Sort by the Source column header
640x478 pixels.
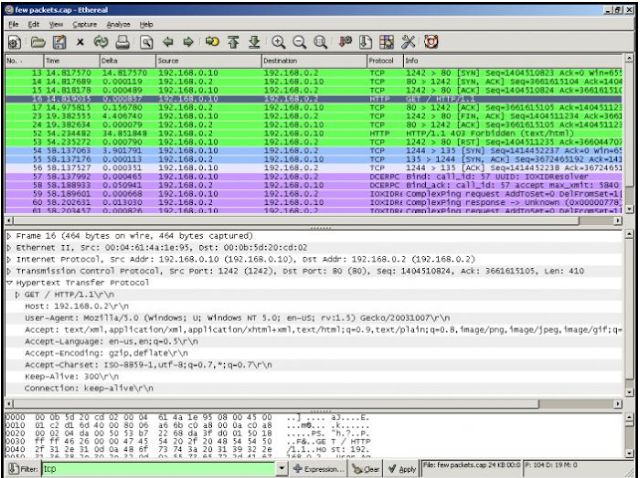pos(208,61)
